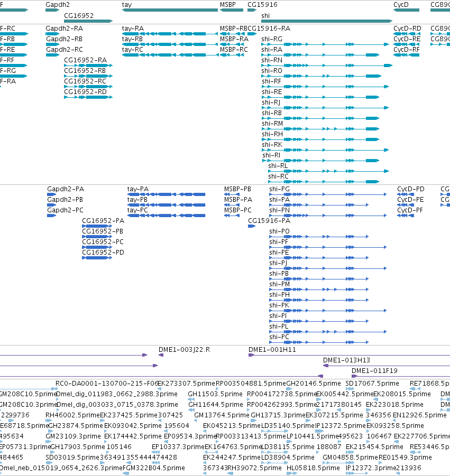
Task: Select the shi-RC transcript label
Action: 278,176
